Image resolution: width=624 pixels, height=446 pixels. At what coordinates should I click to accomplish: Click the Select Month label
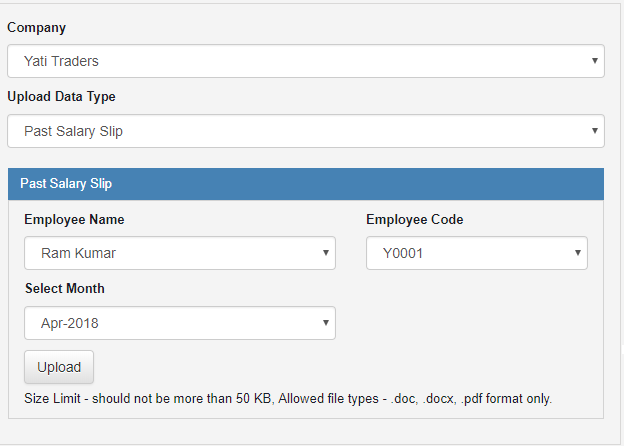65,288
